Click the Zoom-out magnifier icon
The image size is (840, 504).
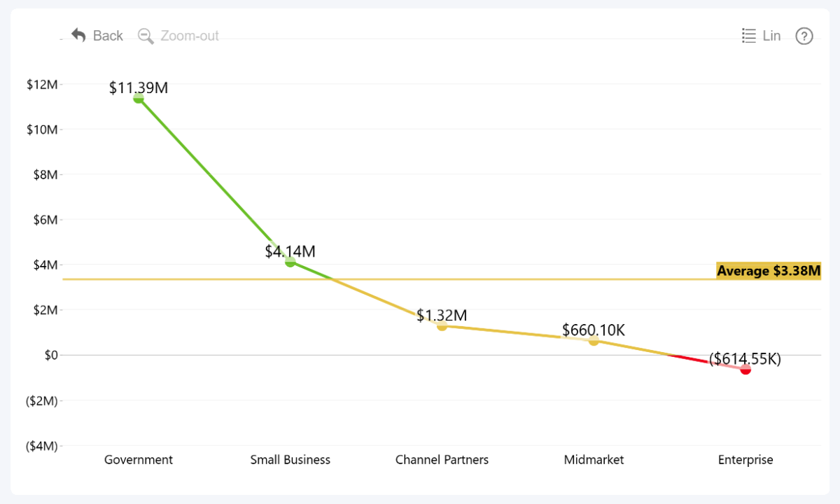click(146, 36)
